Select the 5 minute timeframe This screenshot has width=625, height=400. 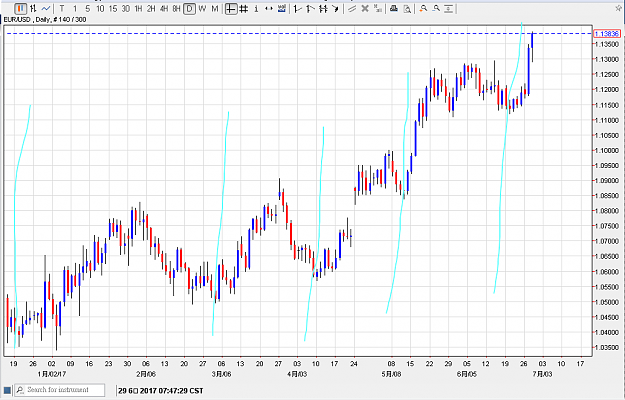(87, 8)
